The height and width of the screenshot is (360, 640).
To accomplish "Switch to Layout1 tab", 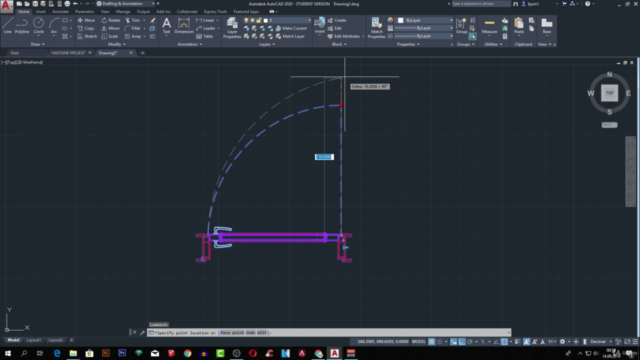I will click(33, 340).
